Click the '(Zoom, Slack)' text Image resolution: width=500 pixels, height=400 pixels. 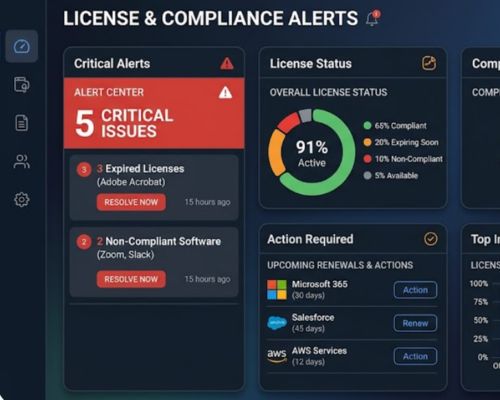[125, 255]
